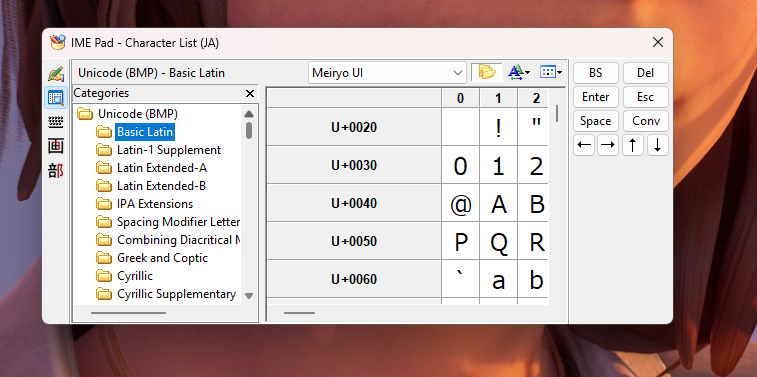
Task: Insert the digit 0 character
Action: tap(461, 165)
